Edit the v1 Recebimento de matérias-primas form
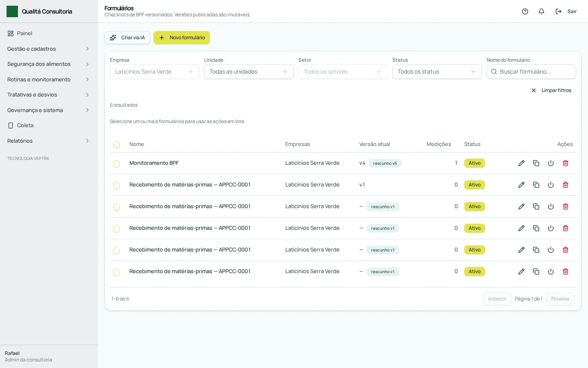 521,185
